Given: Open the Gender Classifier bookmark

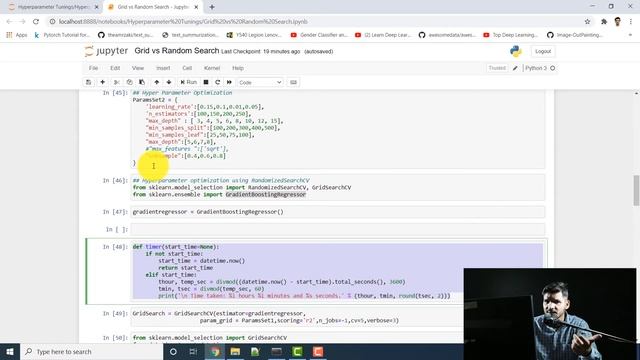Looking at the screenshot, I should (319, 35).
